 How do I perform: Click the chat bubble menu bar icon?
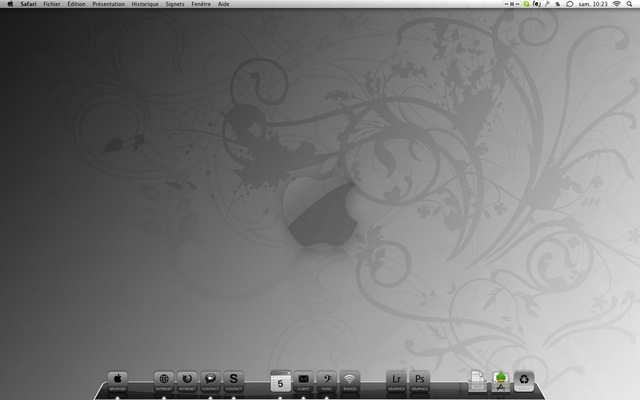pos(570,4)
